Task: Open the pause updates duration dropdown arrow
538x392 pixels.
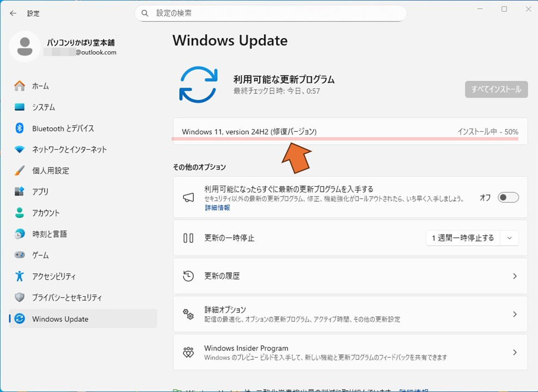Action: pyautogui.click(x=510, y=238)
